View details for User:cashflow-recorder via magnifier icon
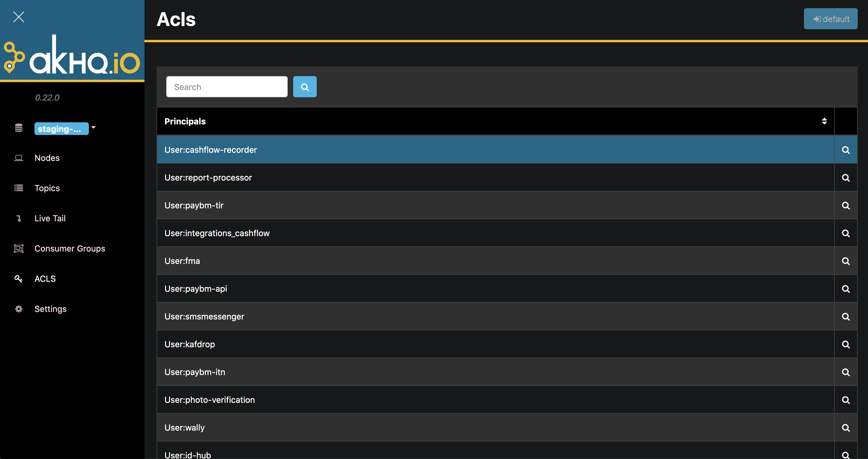868x459 pixels. [845, 150]
